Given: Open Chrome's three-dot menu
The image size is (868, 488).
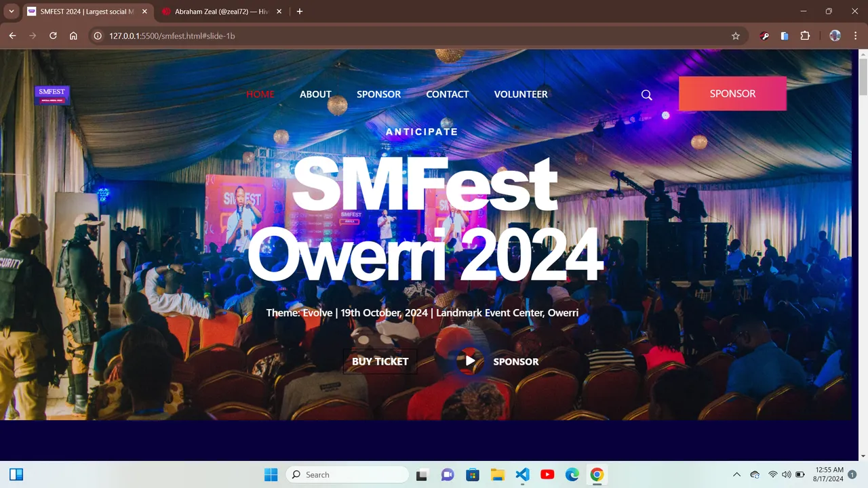Looking at the screenshot, I should pyautogui.click(x=855, y=36).
